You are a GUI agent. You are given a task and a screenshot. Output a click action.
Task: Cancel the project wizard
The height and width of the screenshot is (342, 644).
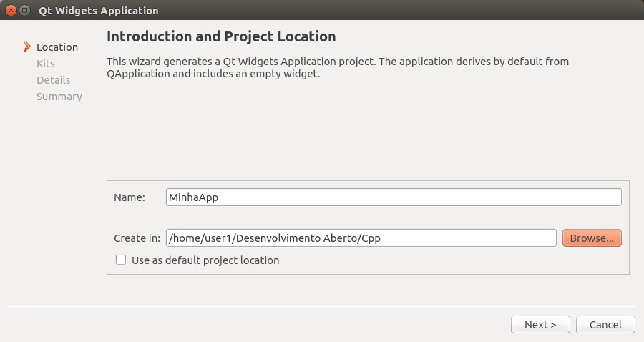[x=605, y=325]
